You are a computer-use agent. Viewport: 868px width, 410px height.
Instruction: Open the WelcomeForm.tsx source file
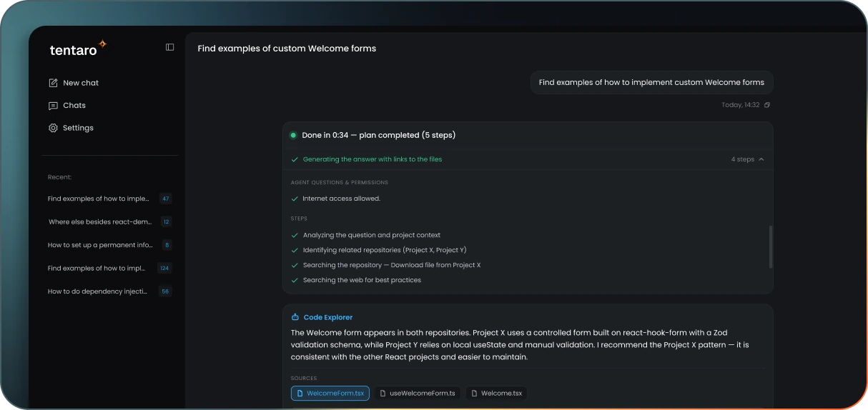330,393
